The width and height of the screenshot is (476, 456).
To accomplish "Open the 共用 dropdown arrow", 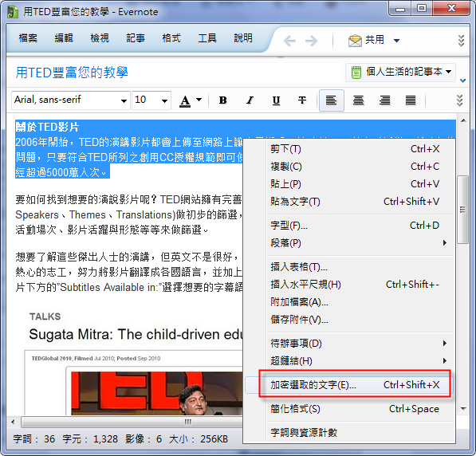I will (x=396, y=41).
